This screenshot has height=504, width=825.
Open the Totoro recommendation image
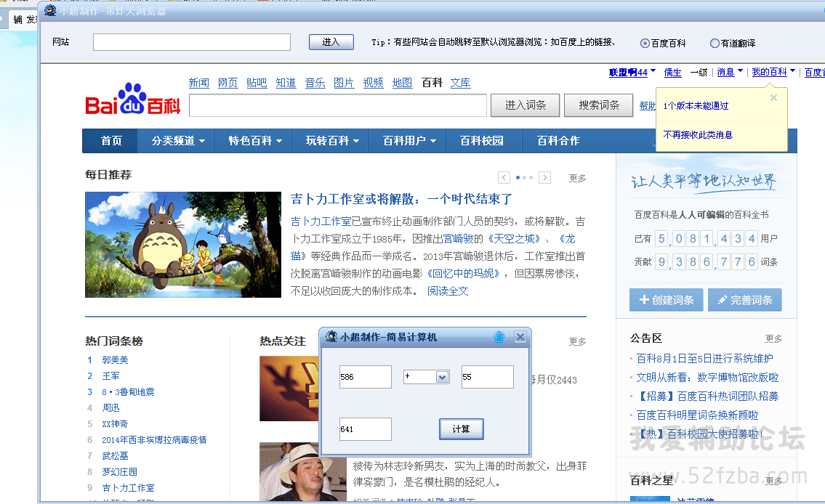pyautogui.click(x=183, y=245)
